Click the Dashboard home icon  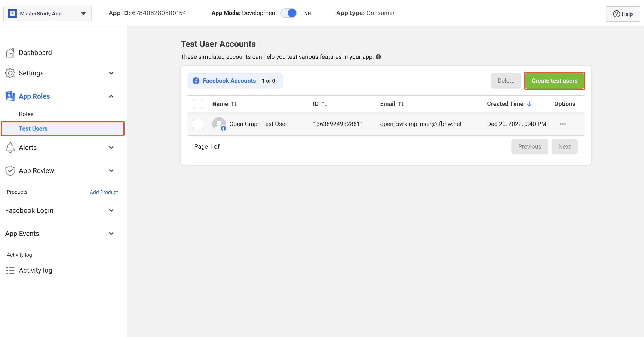point(10,53)
